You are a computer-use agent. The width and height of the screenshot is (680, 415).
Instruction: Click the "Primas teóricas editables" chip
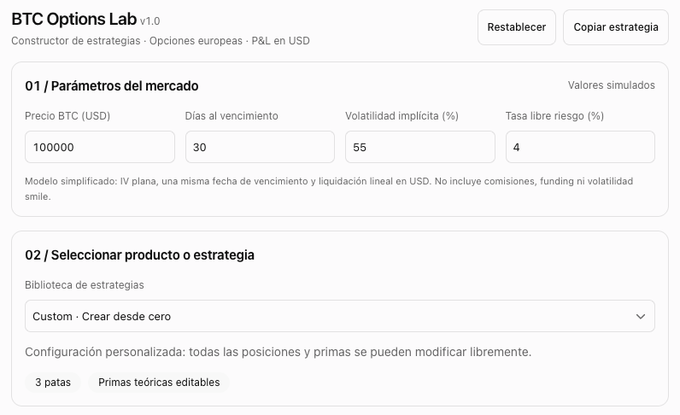159,382
